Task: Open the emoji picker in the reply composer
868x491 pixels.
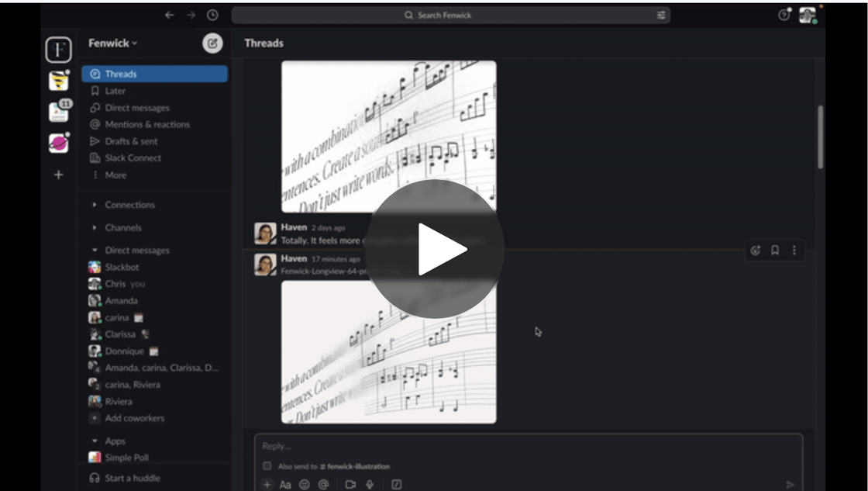Action: [304, 484]
